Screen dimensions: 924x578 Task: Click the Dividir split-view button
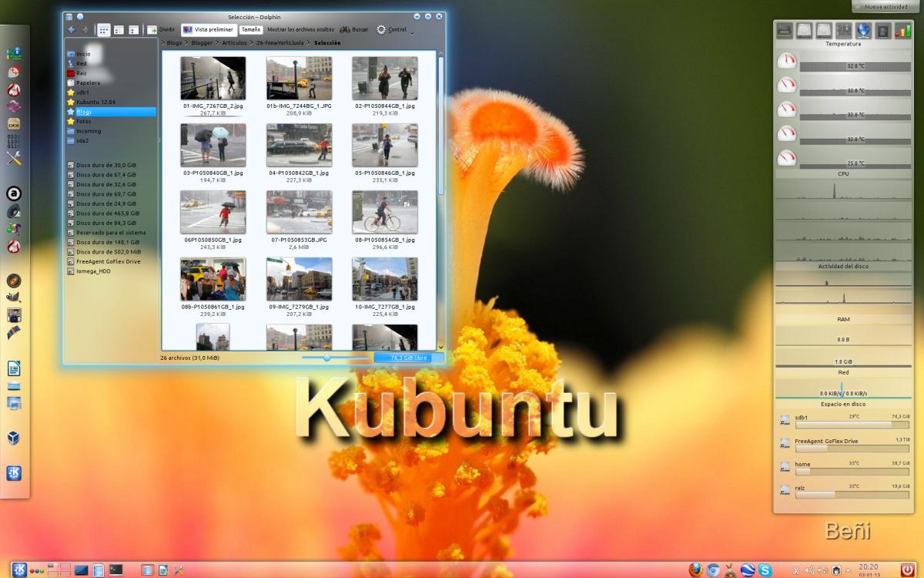(x=161, y=29)
